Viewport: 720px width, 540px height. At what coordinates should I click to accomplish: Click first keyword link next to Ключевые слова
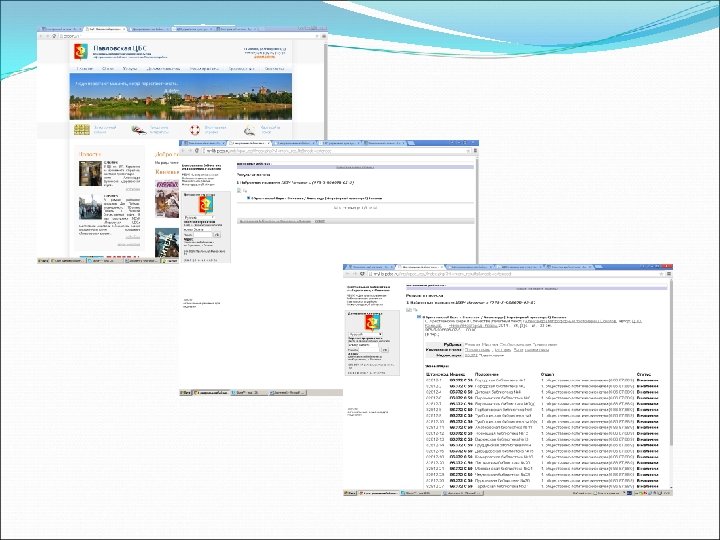pyautogui.click(x=477, y=349)
